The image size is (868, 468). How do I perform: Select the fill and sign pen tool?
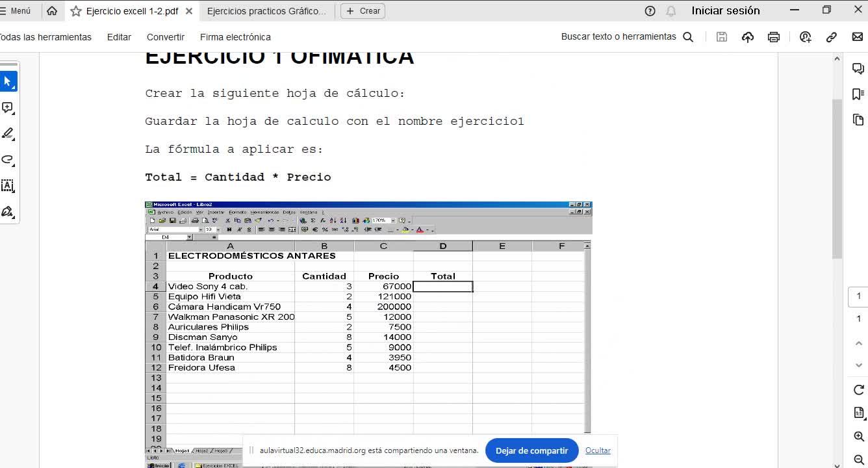coord(8,211)
